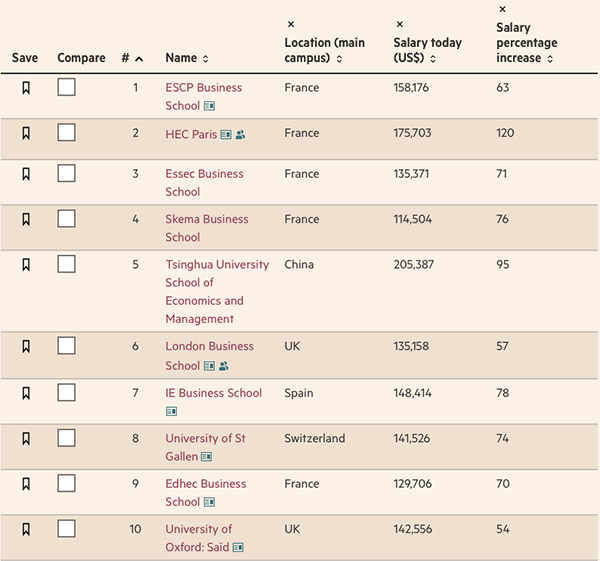Screen dimensions: 600x561
Task: Open ESCP Business School profile card icon
Action: pos(209,106)
